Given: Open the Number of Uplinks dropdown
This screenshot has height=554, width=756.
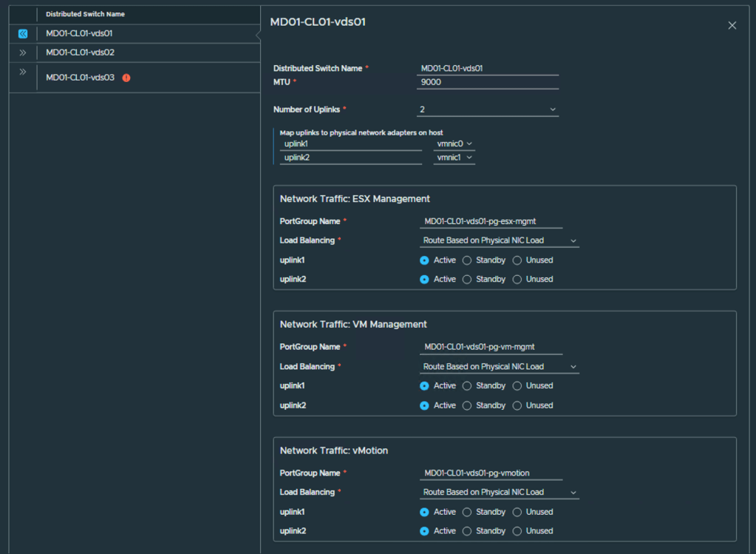Looking at the screenshot, I should [x=488, y=109].
